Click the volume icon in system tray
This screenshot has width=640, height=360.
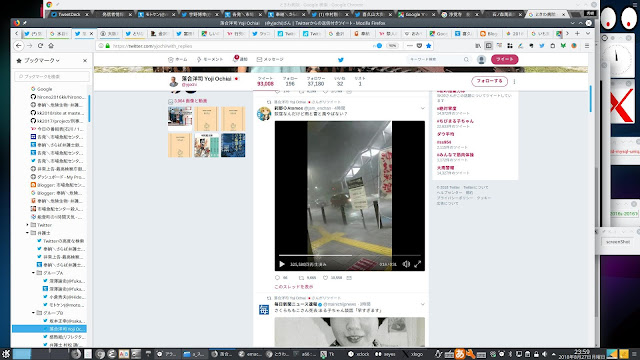[544, 354]
